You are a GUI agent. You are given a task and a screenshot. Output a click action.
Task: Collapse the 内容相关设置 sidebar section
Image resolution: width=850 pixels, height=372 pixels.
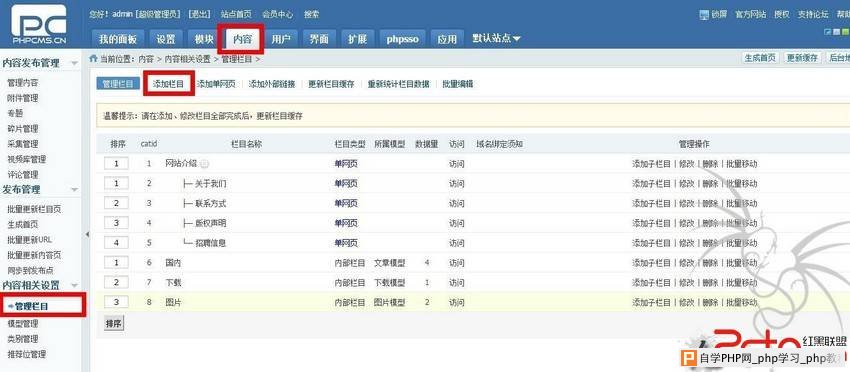tap(75, 285)
